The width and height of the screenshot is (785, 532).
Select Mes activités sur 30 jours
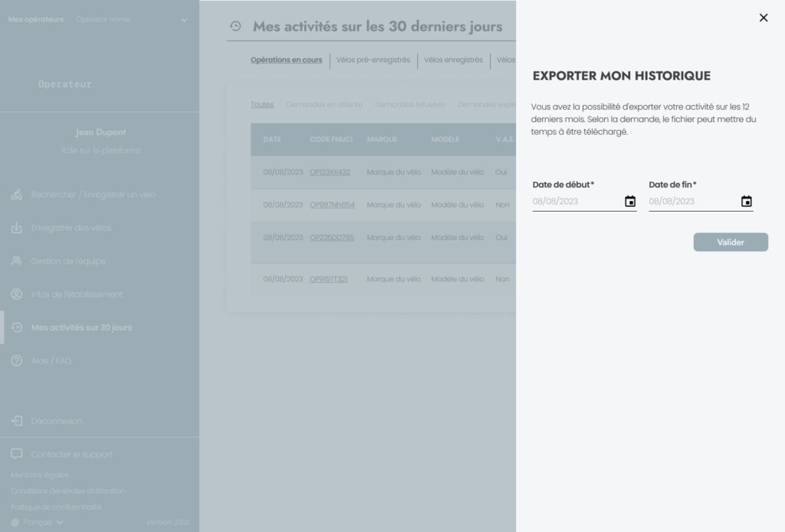coord(81,327)
